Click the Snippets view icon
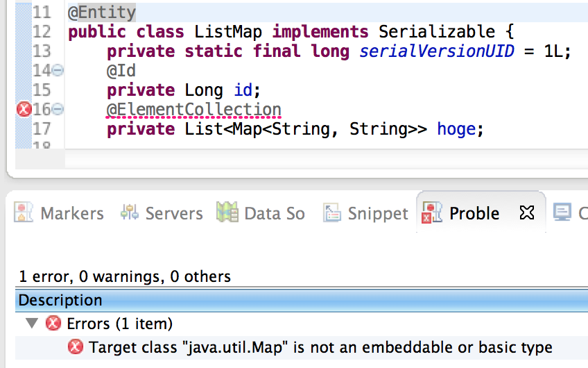 (332, 213)
